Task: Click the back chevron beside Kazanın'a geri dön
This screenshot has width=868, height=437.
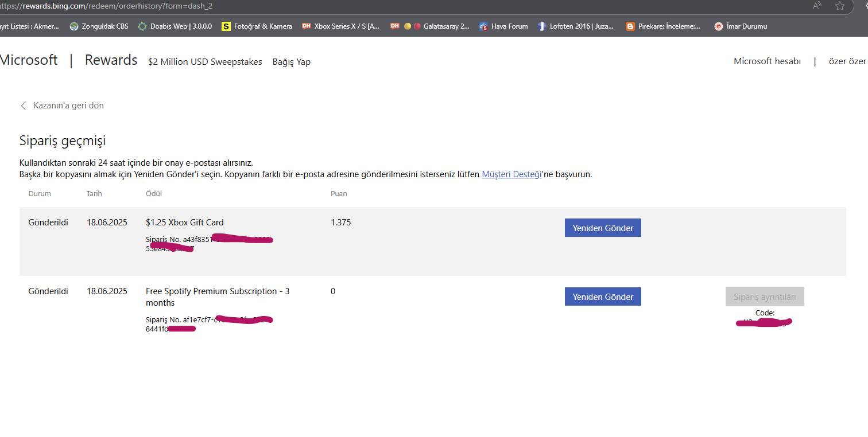Action: pos(24,106)
